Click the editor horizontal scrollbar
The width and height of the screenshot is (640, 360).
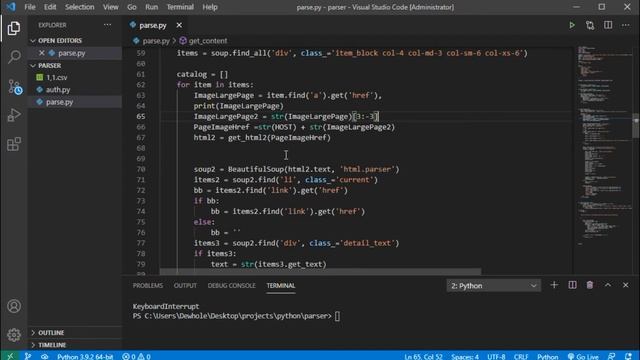coord(320,271)
